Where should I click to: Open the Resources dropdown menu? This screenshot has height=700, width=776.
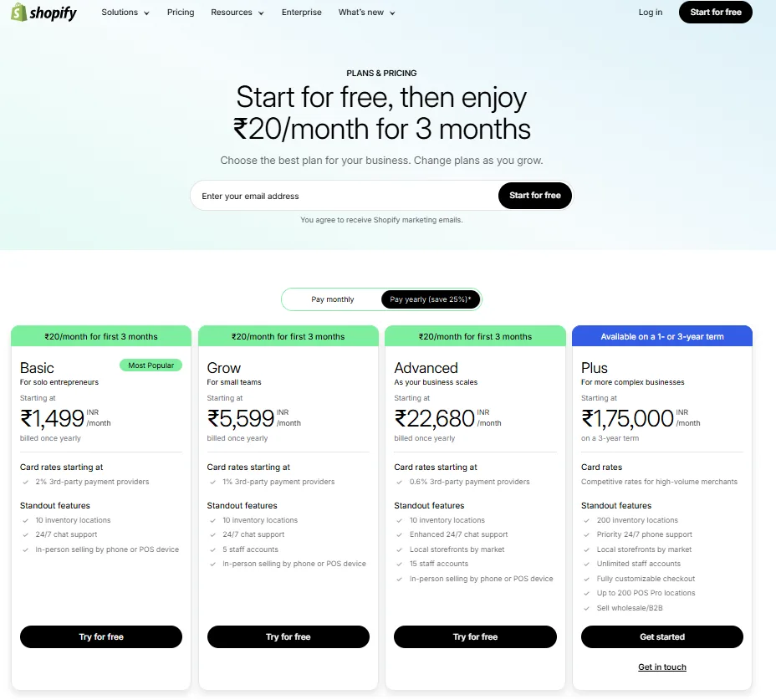pos(237,13)
